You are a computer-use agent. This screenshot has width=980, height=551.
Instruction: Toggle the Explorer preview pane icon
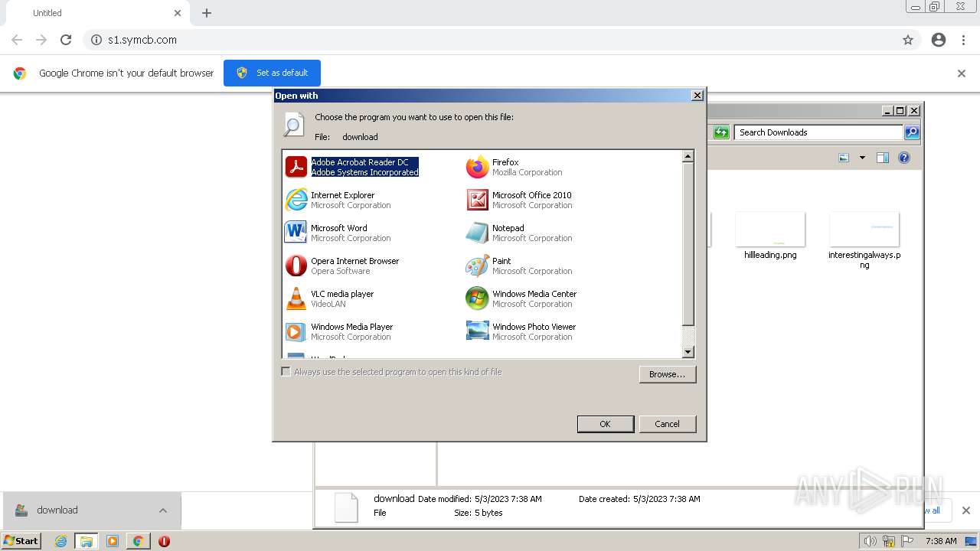[x=883, y=158]
